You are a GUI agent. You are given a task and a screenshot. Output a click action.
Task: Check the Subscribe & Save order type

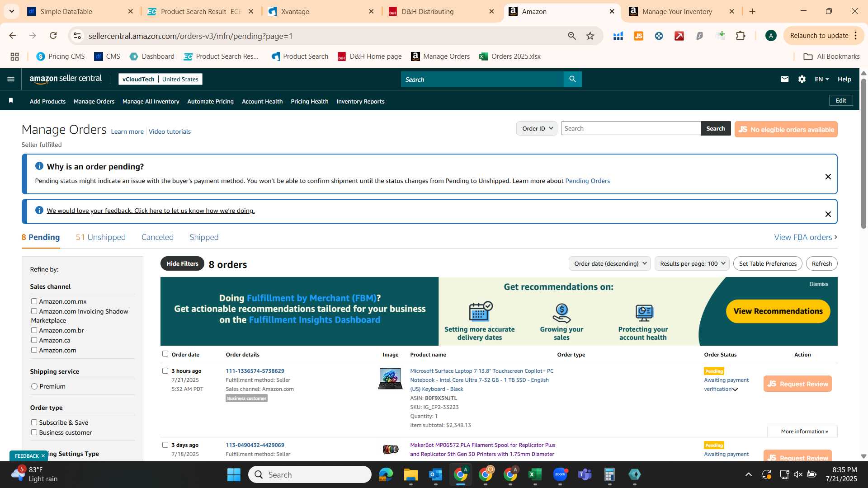click(34, 422)
